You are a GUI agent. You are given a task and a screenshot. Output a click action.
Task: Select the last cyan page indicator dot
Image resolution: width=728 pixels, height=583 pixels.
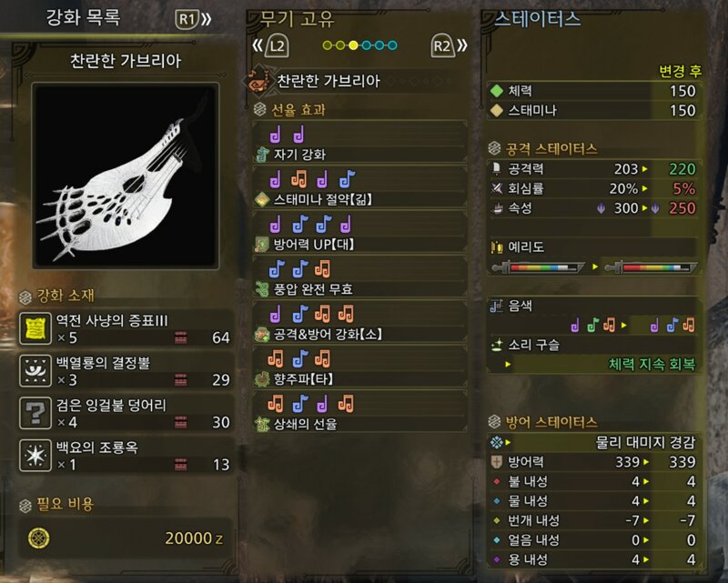pyautogui.click(x=392, y=45)
